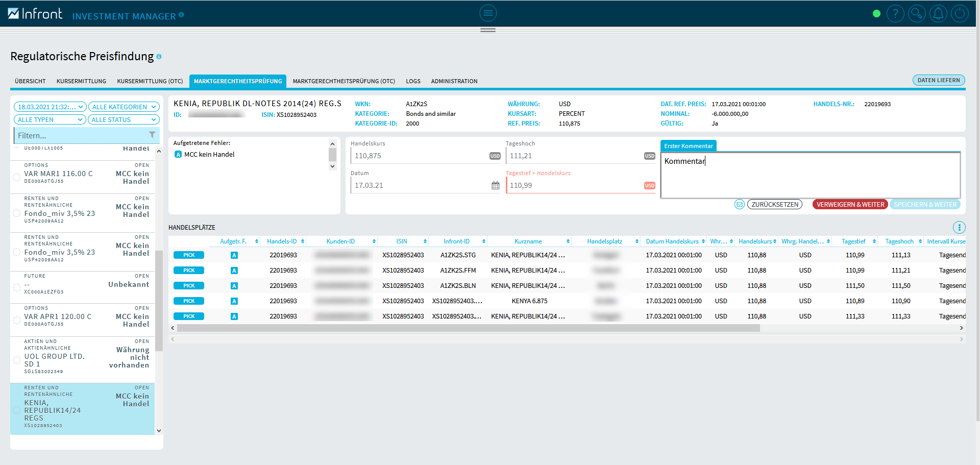Select radio for VAR APR1 120.00 C

pyautogui.click(x=16, y=321)
